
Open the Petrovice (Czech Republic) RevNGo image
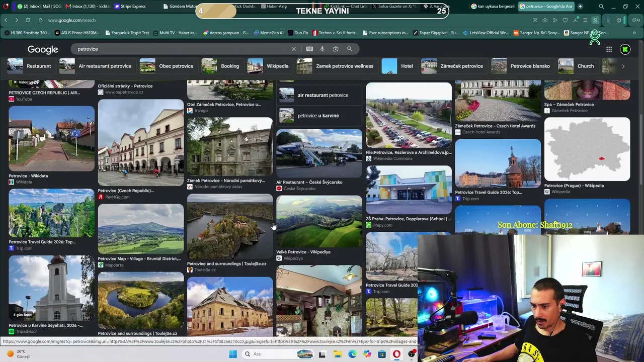pyautogui.click(x=141, y=143)
